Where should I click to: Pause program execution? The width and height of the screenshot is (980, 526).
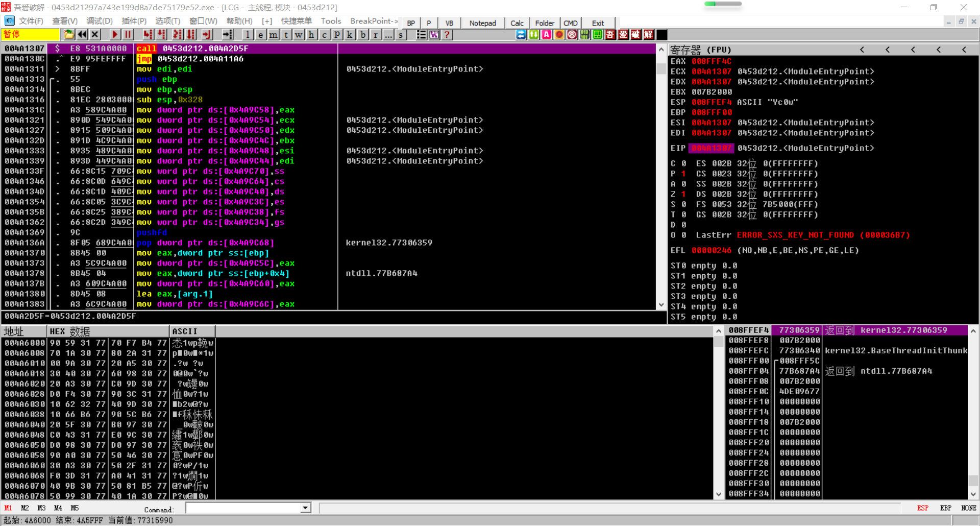127,34
